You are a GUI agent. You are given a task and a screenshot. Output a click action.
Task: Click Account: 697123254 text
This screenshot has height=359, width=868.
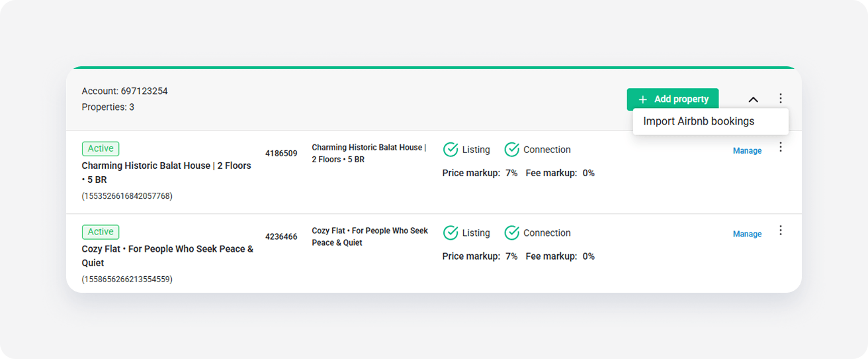124,91
